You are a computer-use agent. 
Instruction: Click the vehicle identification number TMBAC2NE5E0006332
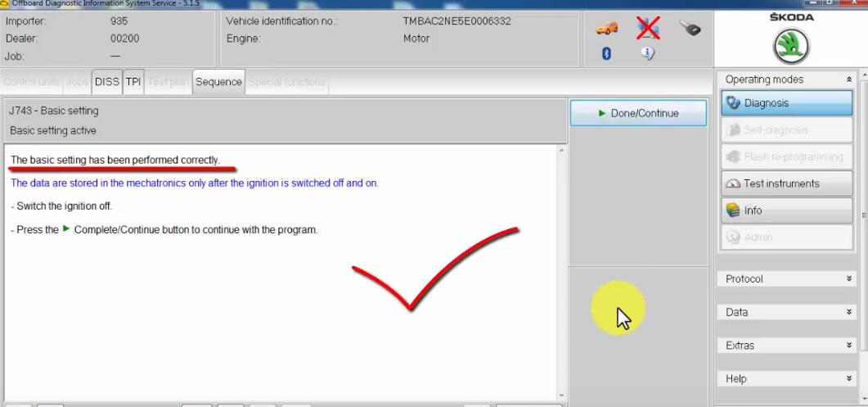(456, 21)
